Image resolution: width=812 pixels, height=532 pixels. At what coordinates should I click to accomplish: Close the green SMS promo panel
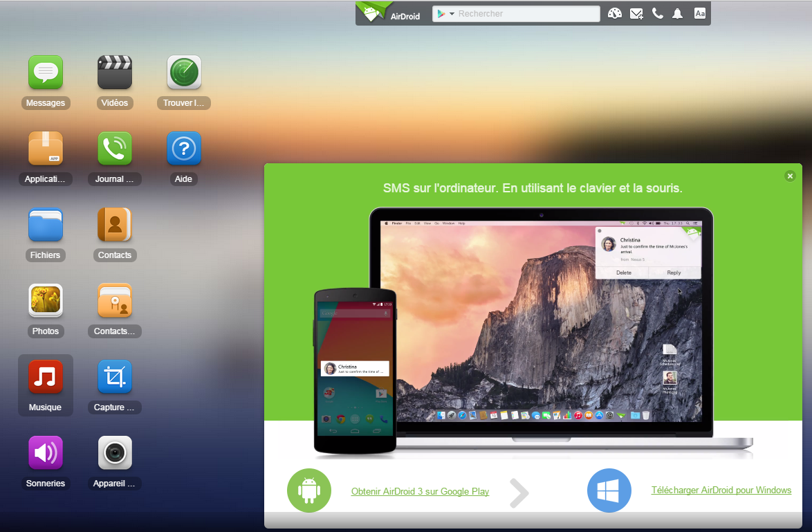[791, 176]
